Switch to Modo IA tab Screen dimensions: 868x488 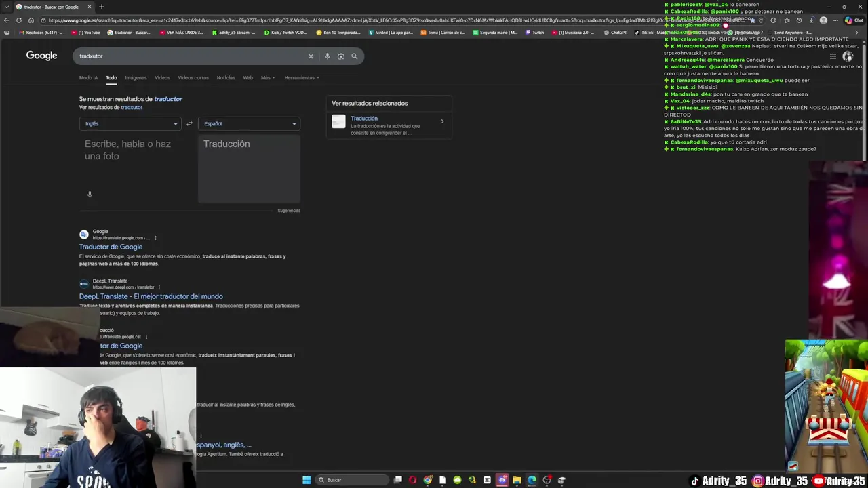(88, 77)
